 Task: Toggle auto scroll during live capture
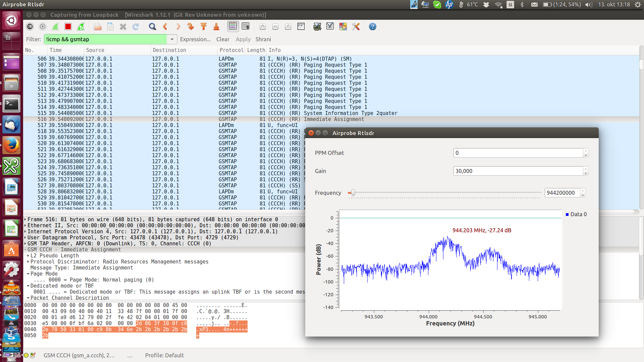[246, 26]
